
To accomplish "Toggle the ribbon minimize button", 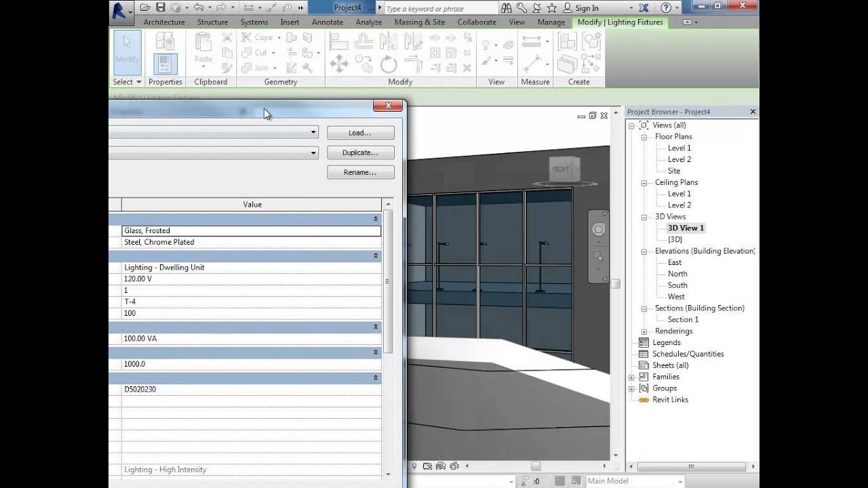I will tap(688, 22).
